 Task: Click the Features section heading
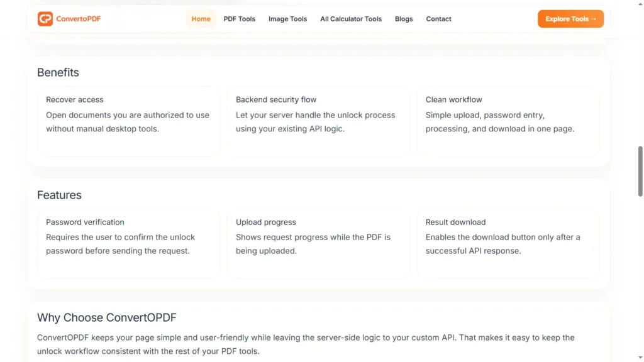point(59,195)
